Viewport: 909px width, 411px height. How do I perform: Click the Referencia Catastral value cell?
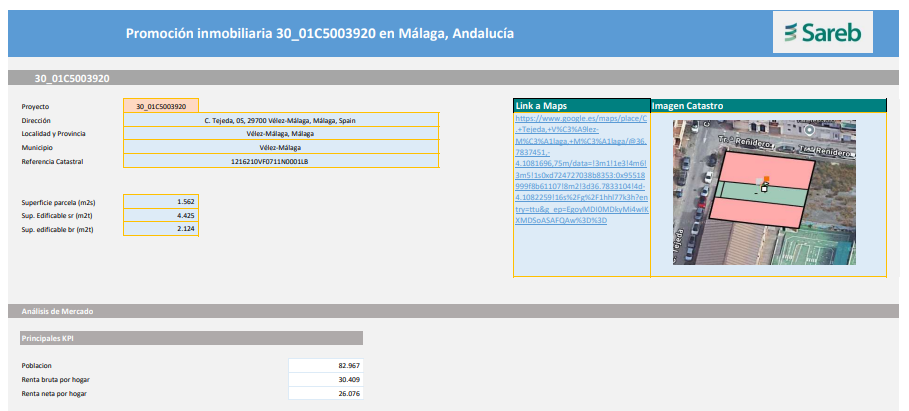point(281,161)
